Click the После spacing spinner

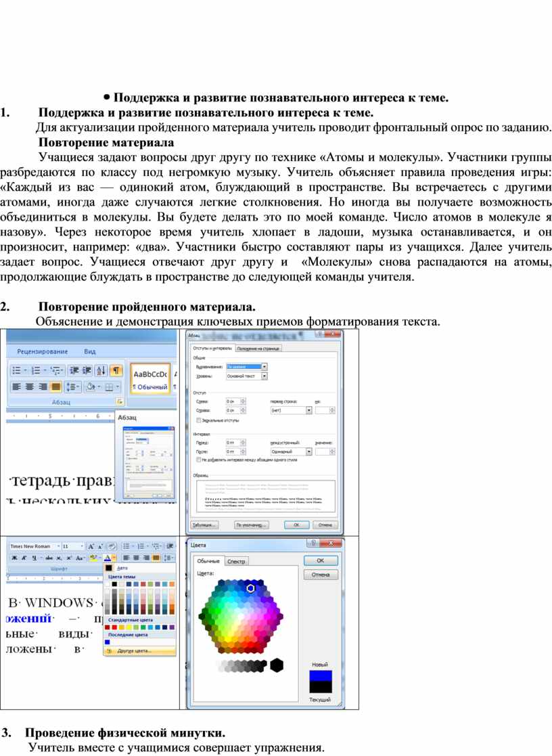click(x=242, y=451)
